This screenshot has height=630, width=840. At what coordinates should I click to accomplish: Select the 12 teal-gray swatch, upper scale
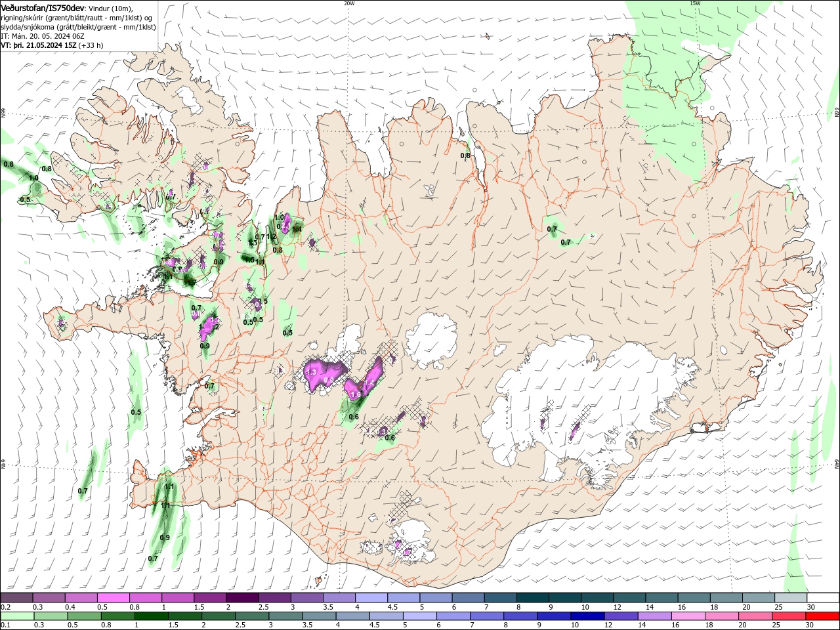(629, 598)
